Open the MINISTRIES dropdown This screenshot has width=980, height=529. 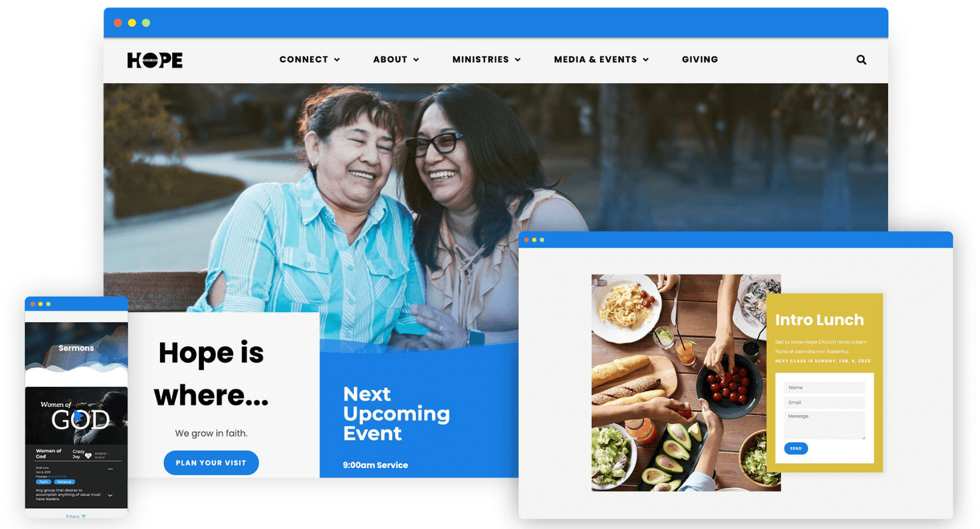tap(487, 60)
